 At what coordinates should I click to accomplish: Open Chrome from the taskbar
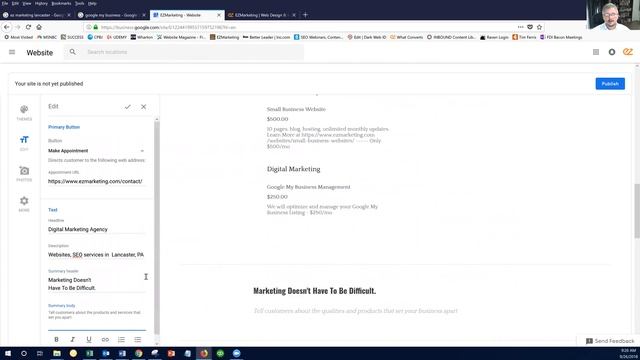pos(139,353)
